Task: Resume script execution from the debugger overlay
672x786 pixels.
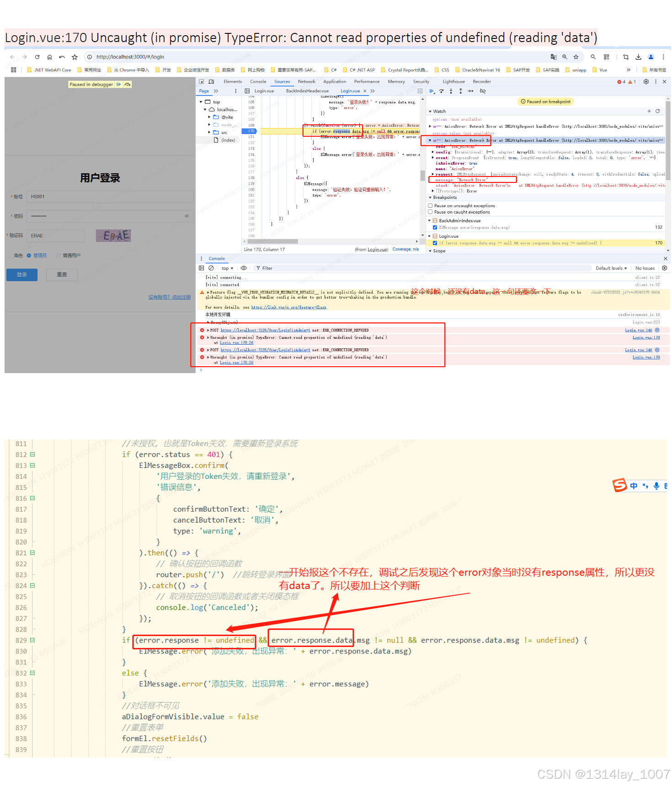Action: click(119, 85)
